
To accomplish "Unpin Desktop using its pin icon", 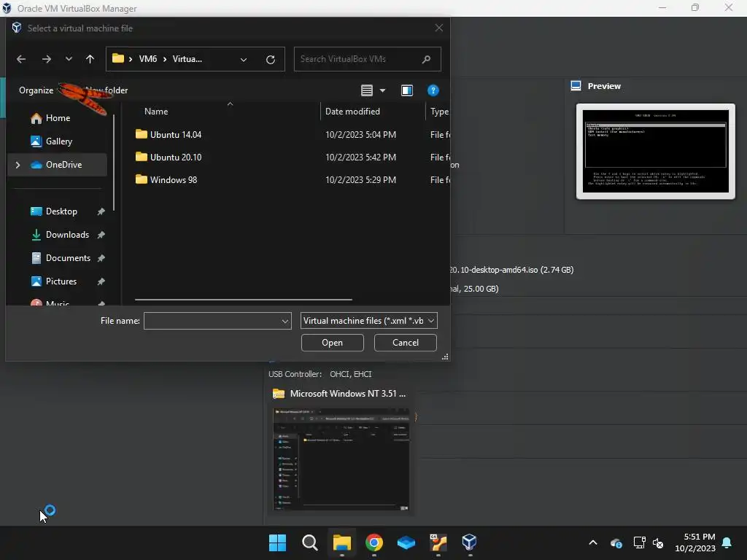I will click(101, 211).
